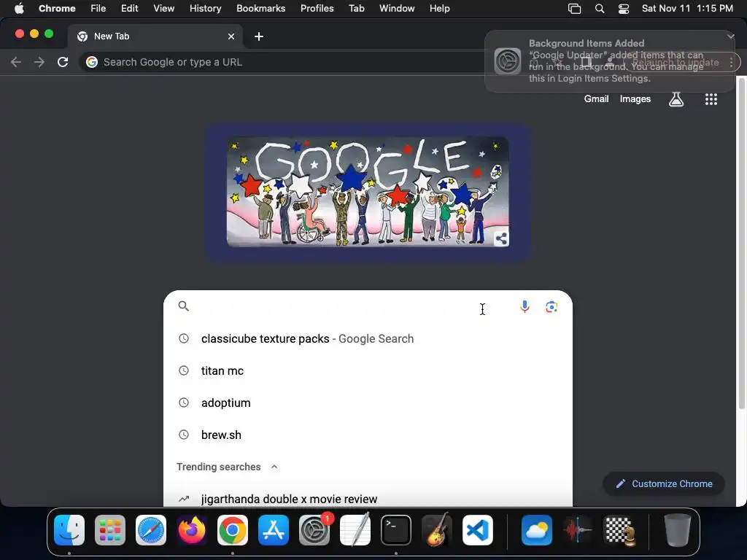Open Launchpad from the dock

point(110,530)
